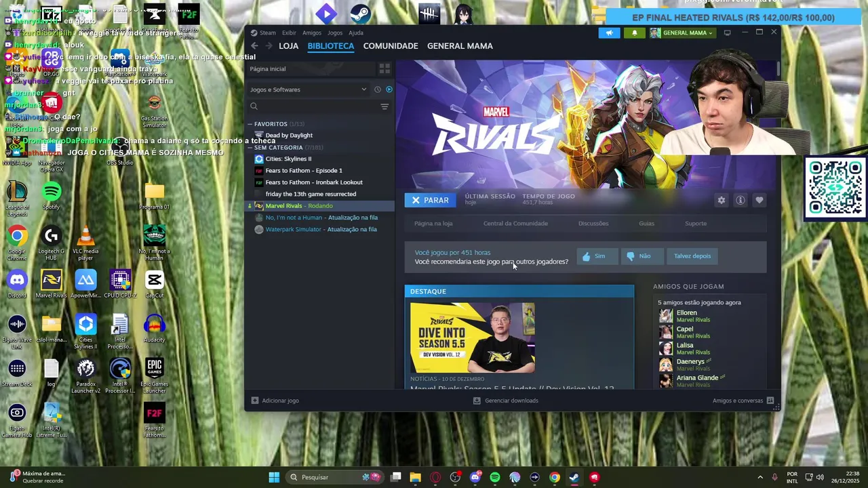Expand the Jogos e Softwares dropdown

309,89
